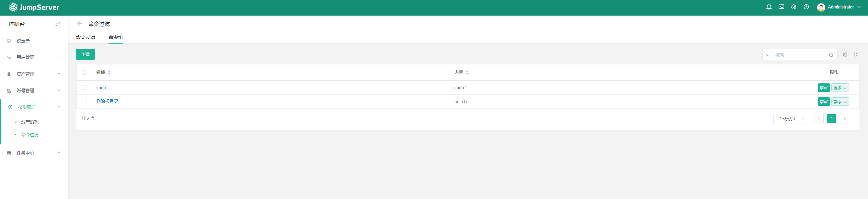Open the help question mark icon

[806, 7]
